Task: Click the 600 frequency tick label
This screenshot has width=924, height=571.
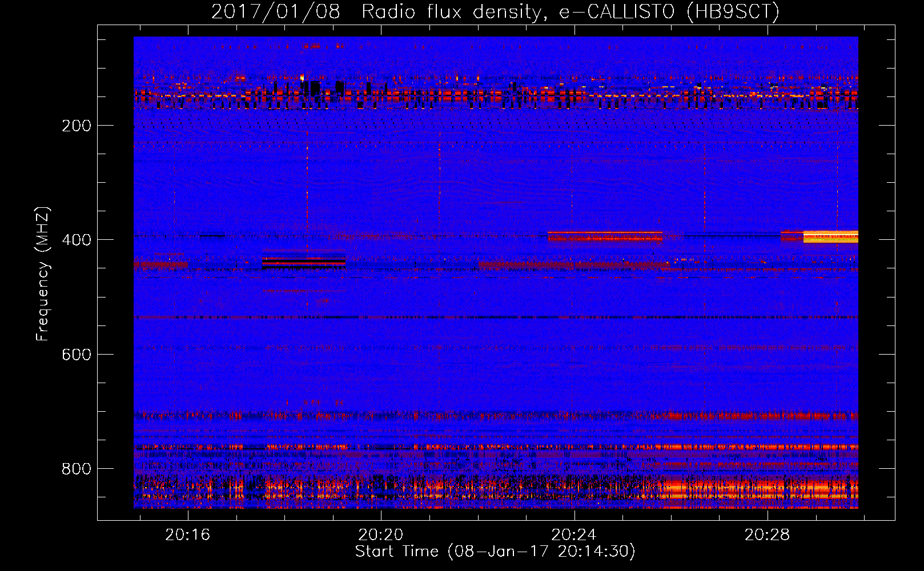Action: [x=77, y=355]
